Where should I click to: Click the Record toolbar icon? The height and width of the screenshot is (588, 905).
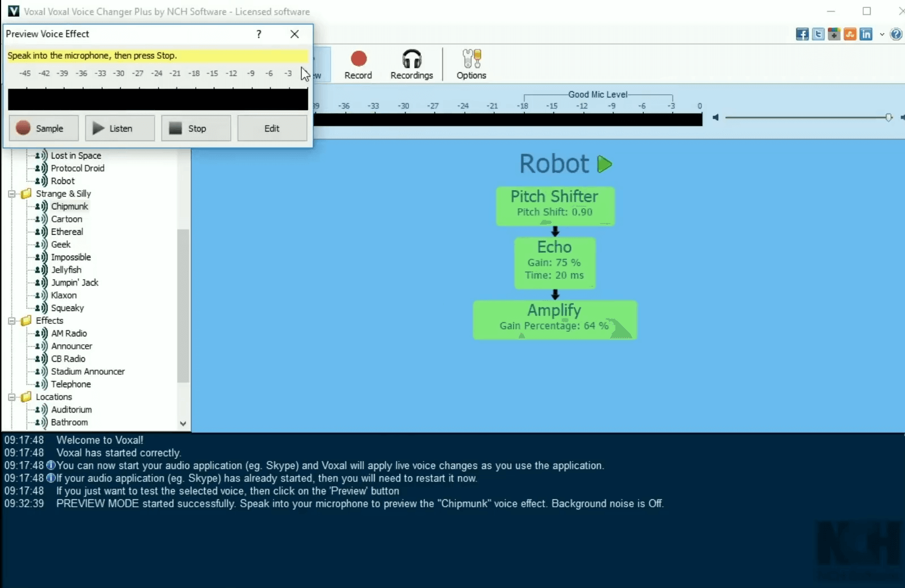[x=358, y=64]
